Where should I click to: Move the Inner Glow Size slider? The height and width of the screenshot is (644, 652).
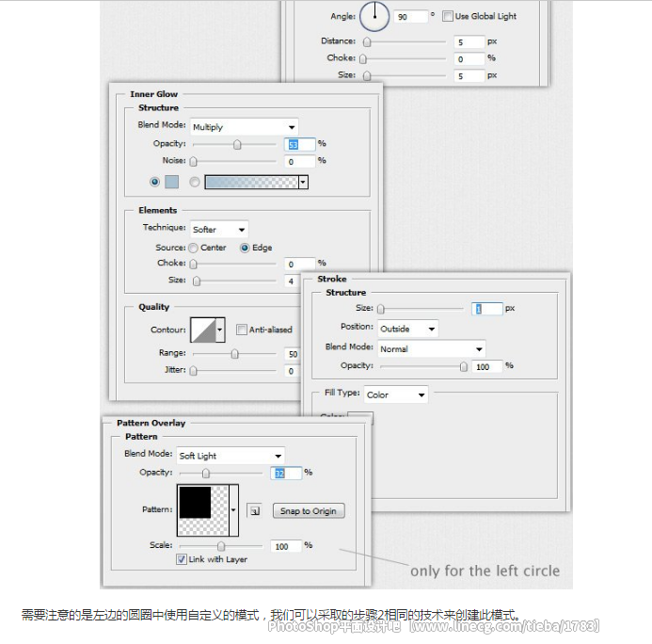point(197,282)
